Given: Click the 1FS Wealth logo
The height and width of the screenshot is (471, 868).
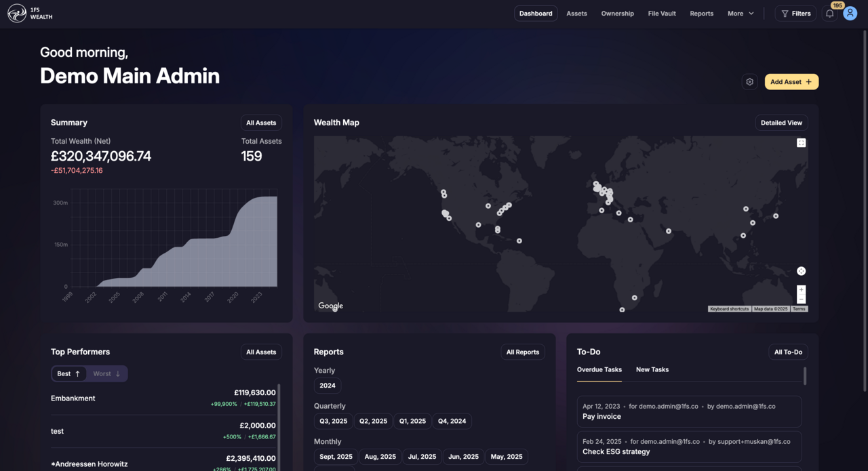Looking at the screenshot, I should click(x=31, y=14).
